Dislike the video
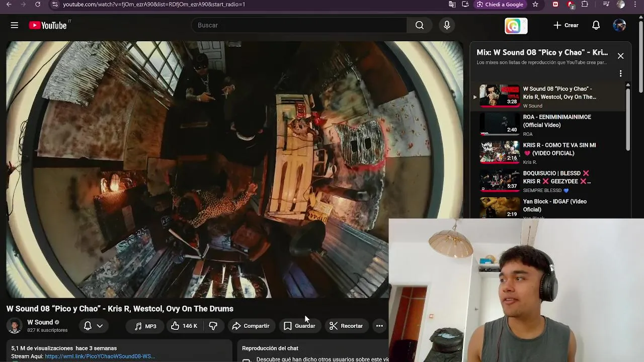This screenshot has width=644, height=362. click(213, 326)
